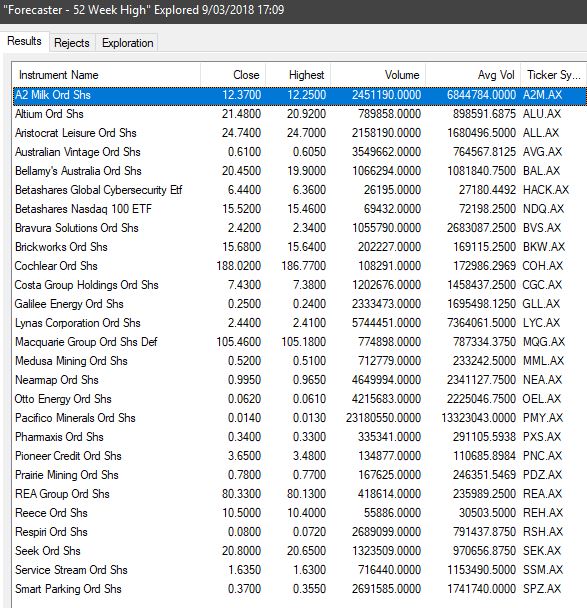Click ticker symbol NDQ.AX
The width and height of the screenshot is (587, 608).
click(543, 209)
